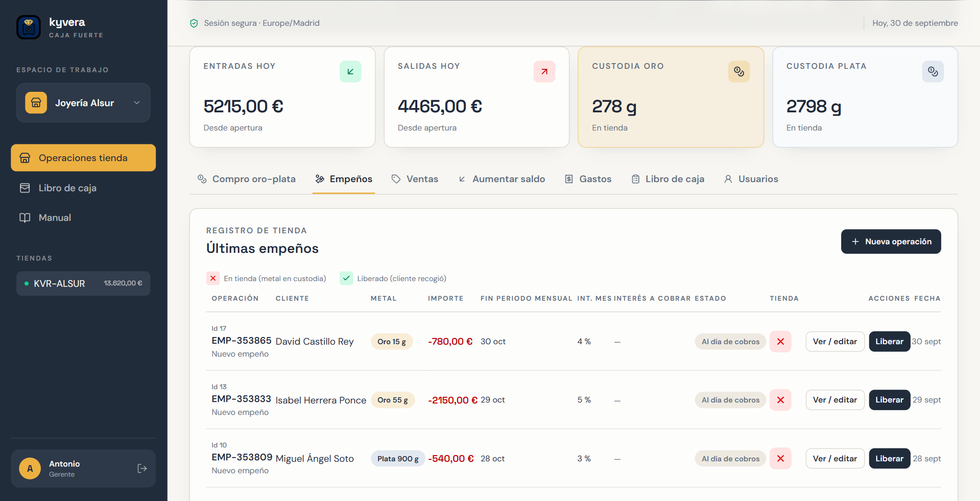This screenshot has height=501, width=980.
Task: Switch to the Gastos tab
Action: [588, 179]
